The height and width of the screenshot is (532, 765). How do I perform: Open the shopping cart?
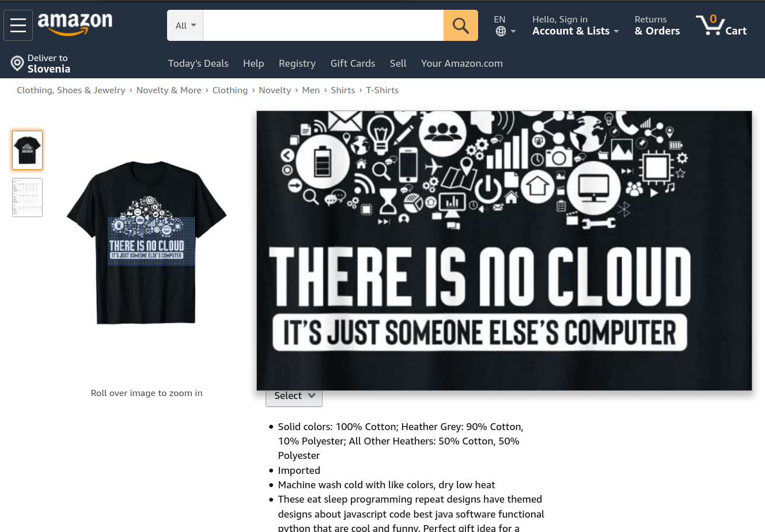(x=721, y=25)
